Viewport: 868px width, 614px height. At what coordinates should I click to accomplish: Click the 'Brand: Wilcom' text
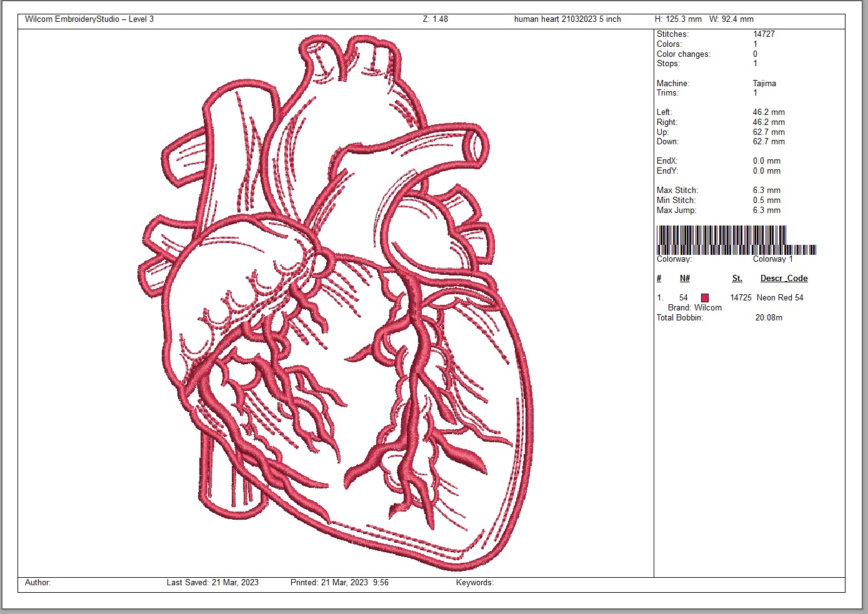point(695,308)
